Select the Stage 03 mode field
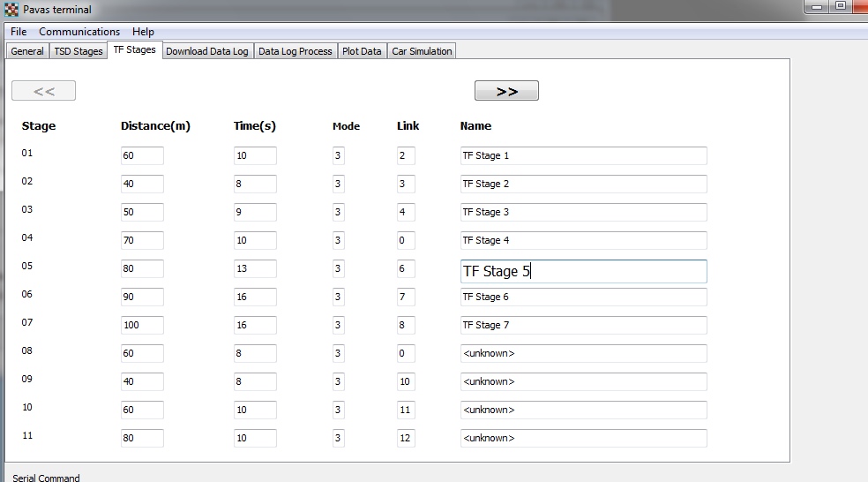 tap(339, 212)
